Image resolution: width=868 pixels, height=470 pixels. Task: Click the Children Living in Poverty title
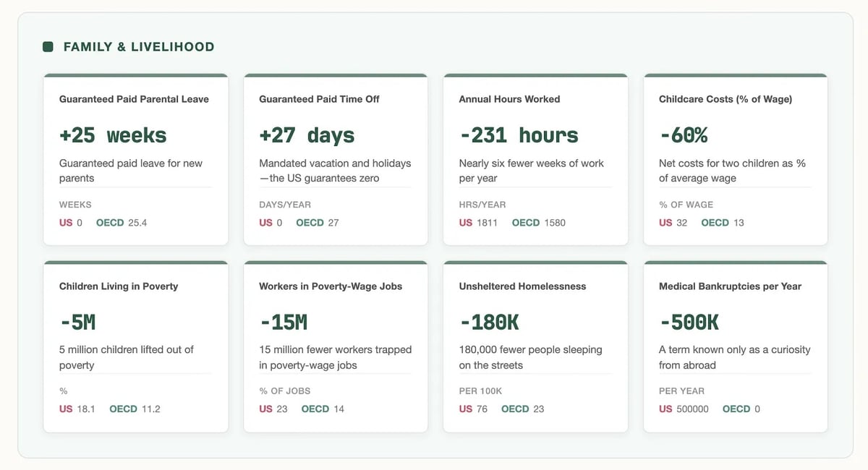119,286
